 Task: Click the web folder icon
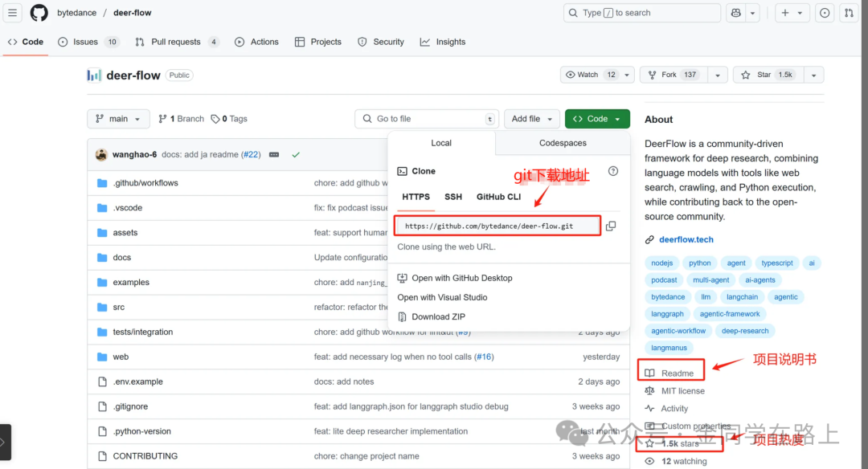tap(102, 357)
